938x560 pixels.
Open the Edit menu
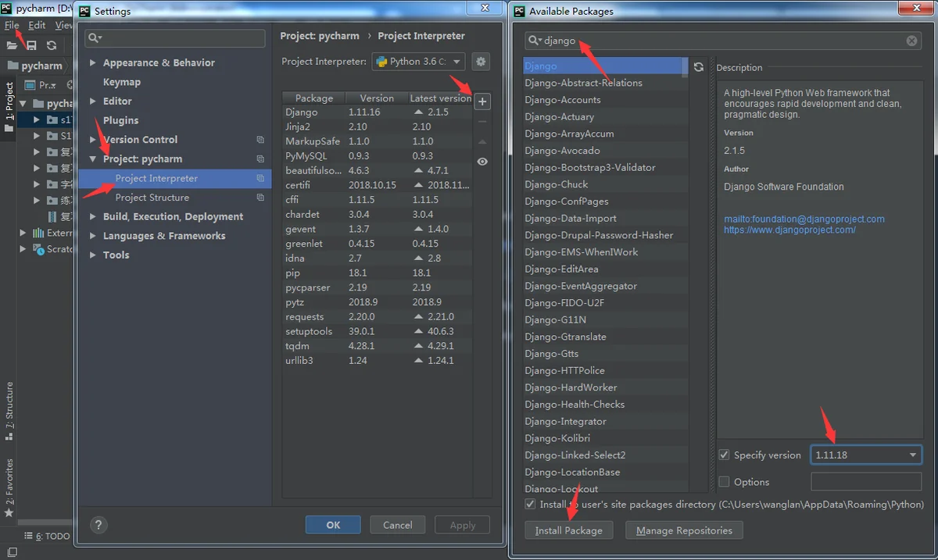click(x=37, y=25)
